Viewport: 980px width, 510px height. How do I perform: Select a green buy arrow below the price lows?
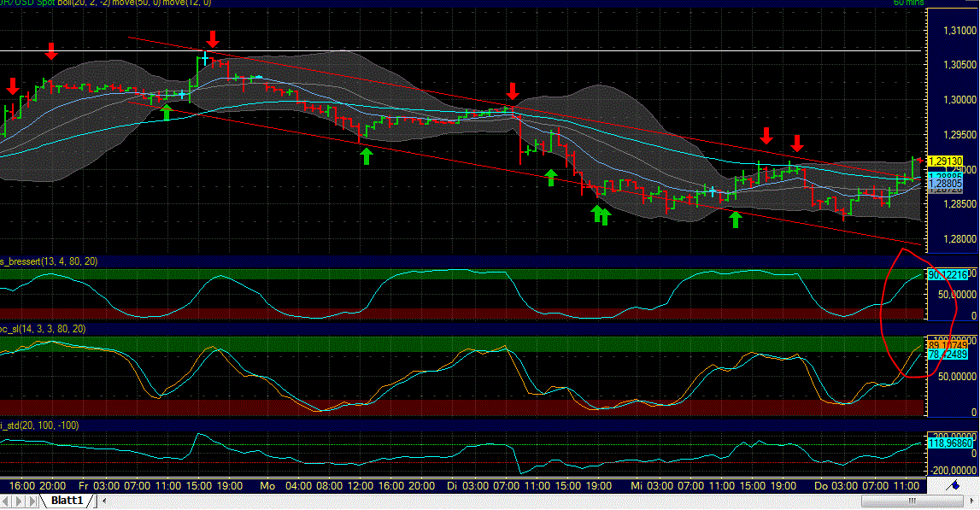598,212
